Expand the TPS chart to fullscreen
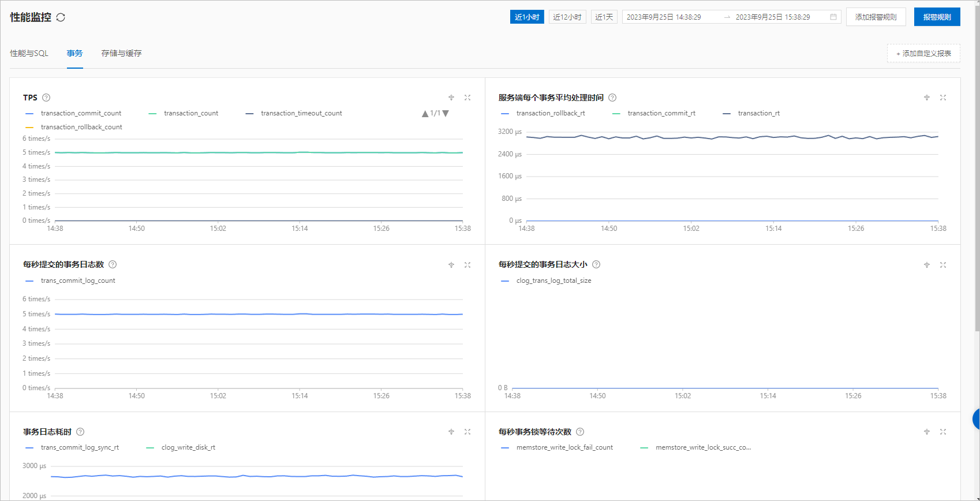This screenshot has width=980, height=501. point(467,98)
